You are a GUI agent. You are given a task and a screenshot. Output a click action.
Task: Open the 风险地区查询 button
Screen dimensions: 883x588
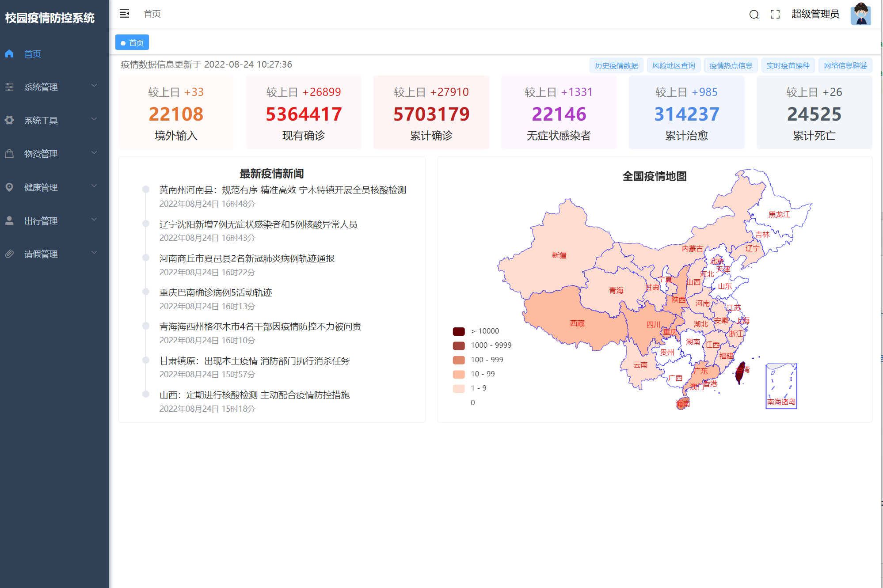tap(673, 65)
